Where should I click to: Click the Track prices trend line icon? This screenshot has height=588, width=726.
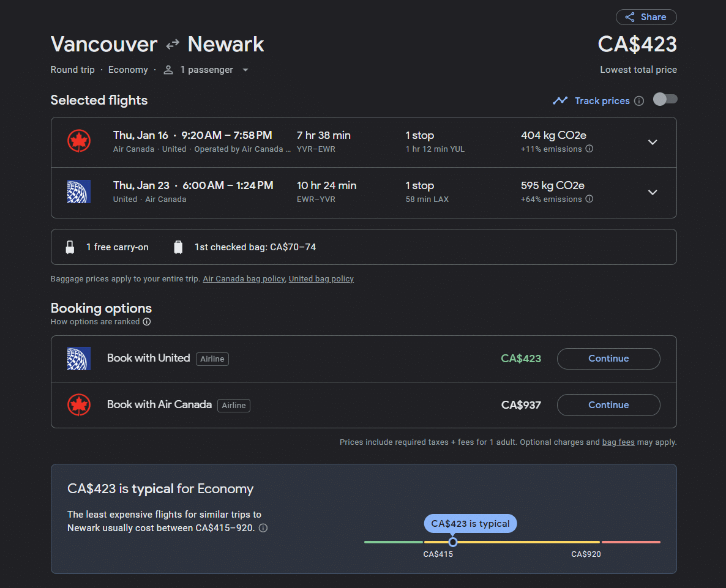pos(560,100)
